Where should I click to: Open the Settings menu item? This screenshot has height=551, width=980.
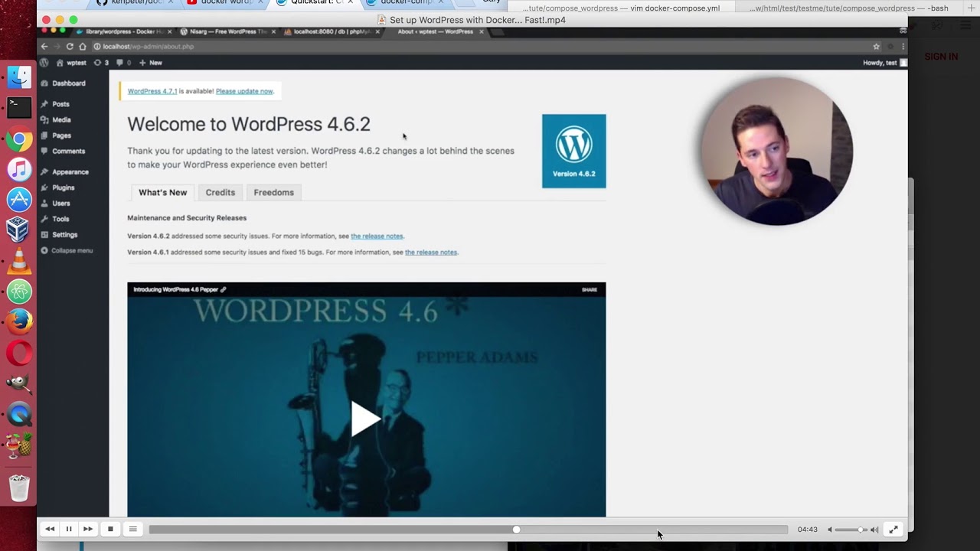(59, 235)
